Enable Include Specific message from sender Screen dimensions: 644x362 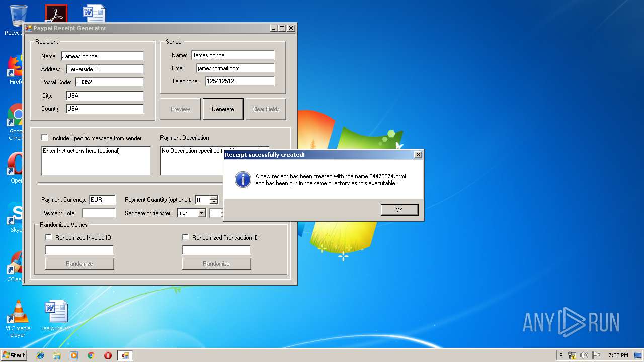tap(45, 138)
